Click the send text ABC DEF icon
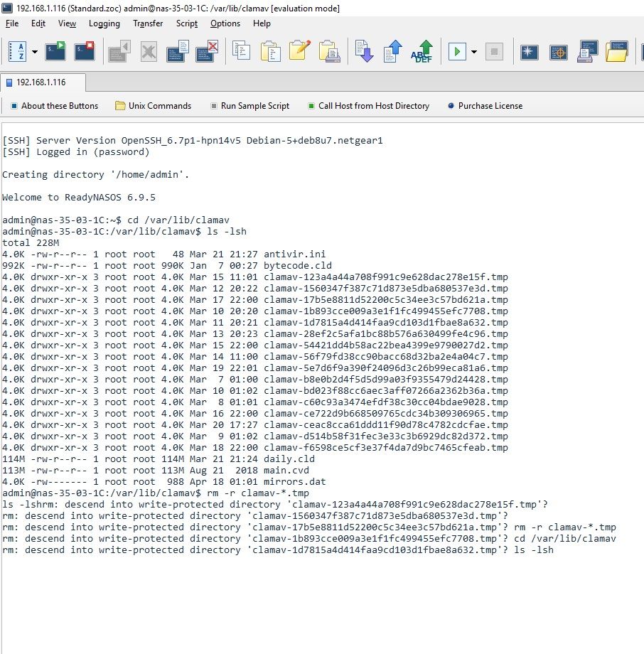This screenshot has height=654, width=644. click(422, 51)
